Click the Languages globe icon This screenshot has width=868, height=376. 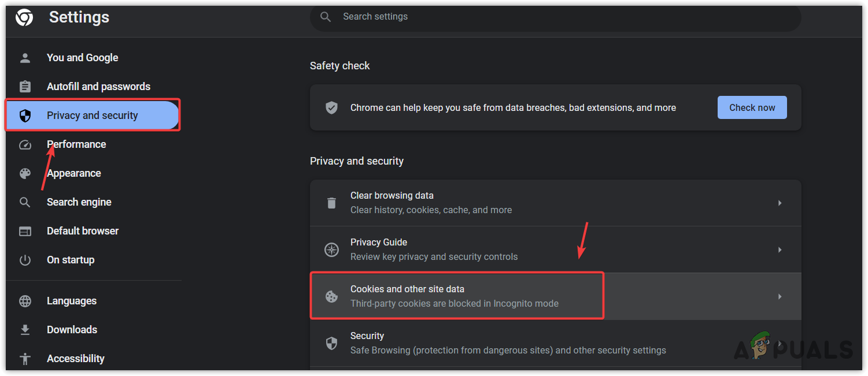(25, 301)
